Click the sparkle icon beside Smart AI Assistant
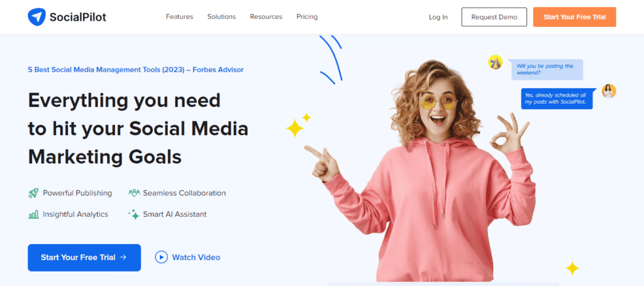Image resolution: width=644 pixels, height=286 pixels. point(134,214)
